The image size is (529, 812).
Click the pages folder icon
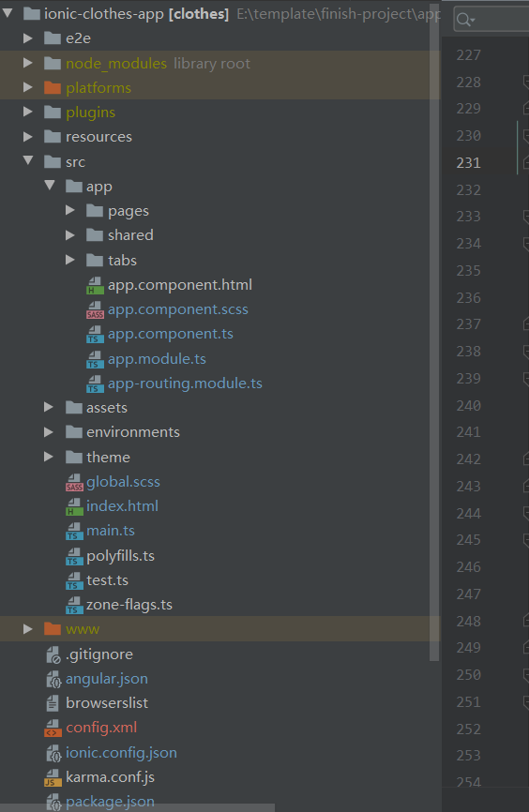95,210
